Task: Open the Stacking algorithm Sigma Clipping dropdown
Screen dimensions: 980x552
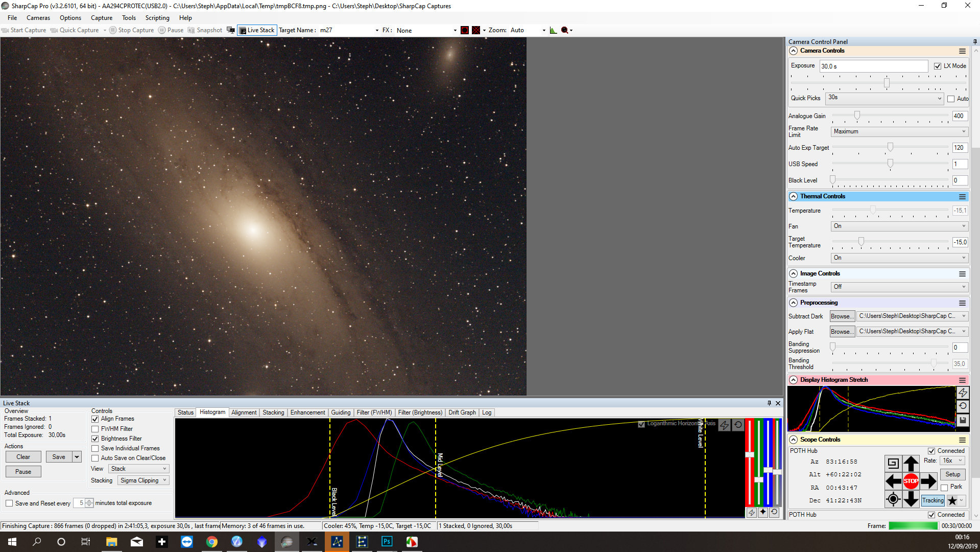Action: [144, 480]
